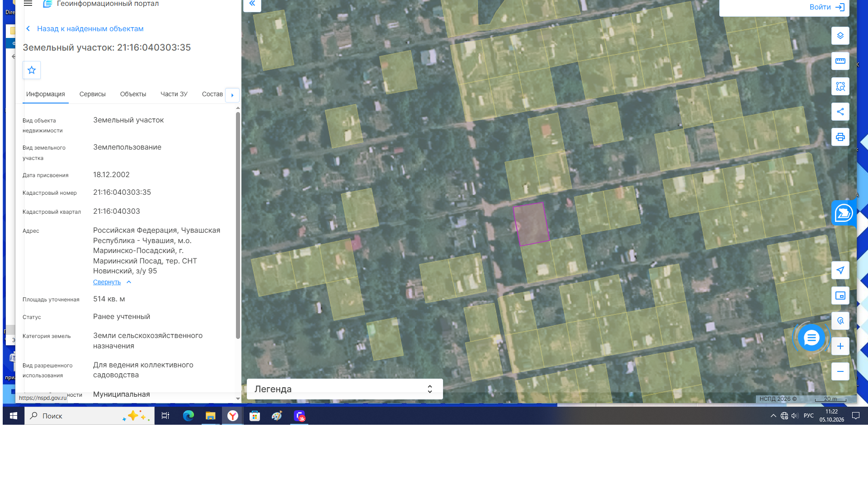
Task: Share the current map view
Action: click(840, 112)
